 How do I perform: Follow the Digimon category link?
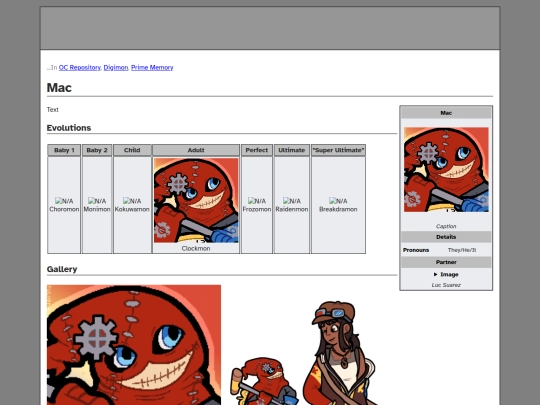[x=116, y=68]
